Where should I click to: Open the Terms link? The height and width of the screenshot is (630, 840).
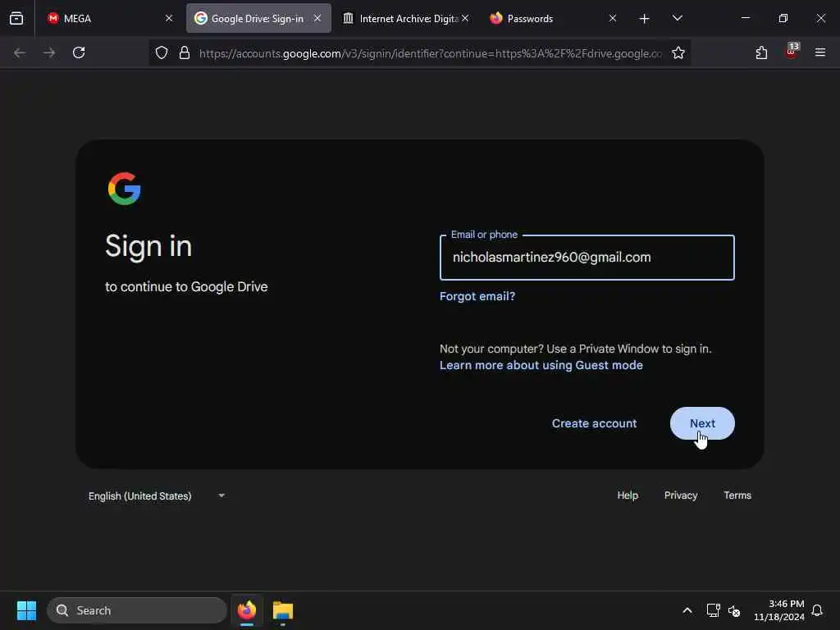coord(737,495)
